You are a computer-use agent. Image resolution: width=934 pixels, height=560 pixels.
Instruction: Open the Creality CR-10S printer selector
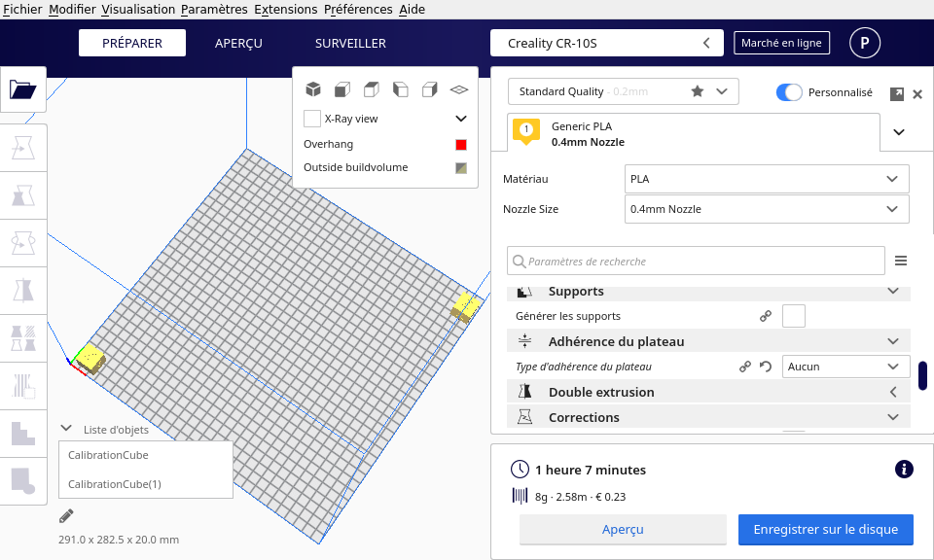(x=606, y=43)
